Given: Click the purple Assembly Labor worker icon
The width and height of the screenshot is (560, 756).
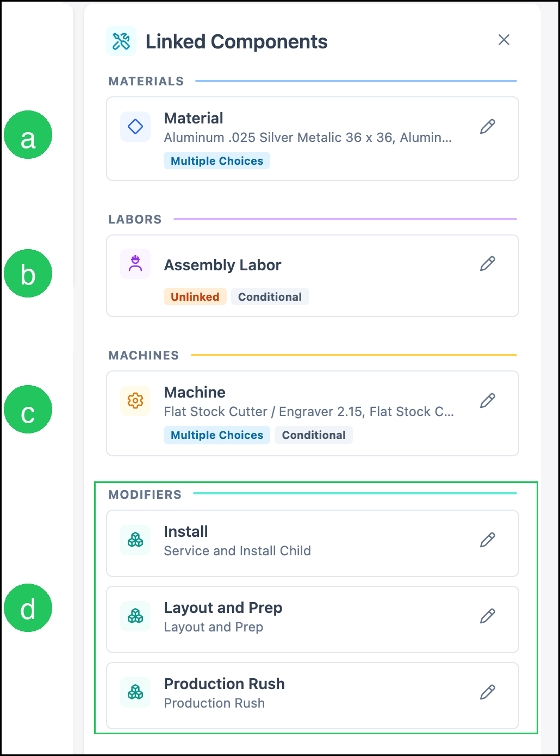Looking at the screenshot, I should (x=135, y=264).
